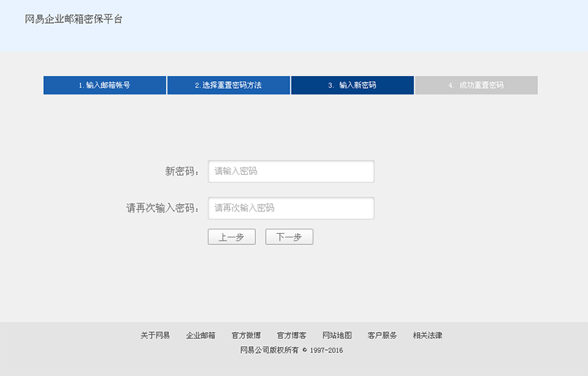588x376 pixels.
Task: Select step 2 选择重置密码方法 tab
Action: click(229, 85)
